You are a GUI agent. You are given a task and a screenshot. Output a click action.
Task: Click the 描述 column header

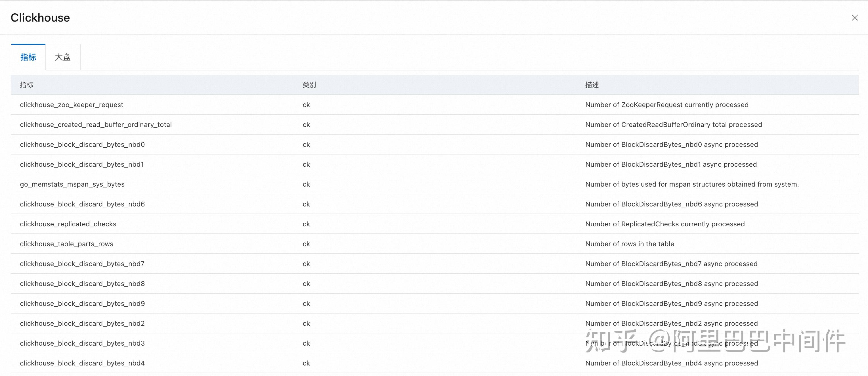(592, 85)
